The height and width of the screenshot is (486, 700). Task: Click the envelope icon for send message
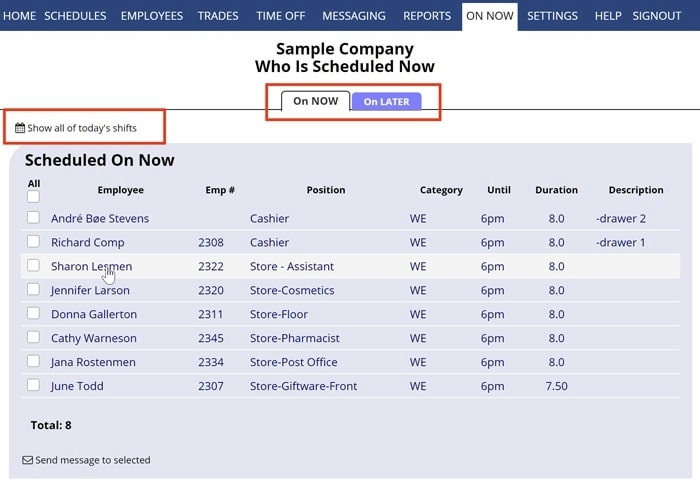pyautogui.click(x=28, y=460)
